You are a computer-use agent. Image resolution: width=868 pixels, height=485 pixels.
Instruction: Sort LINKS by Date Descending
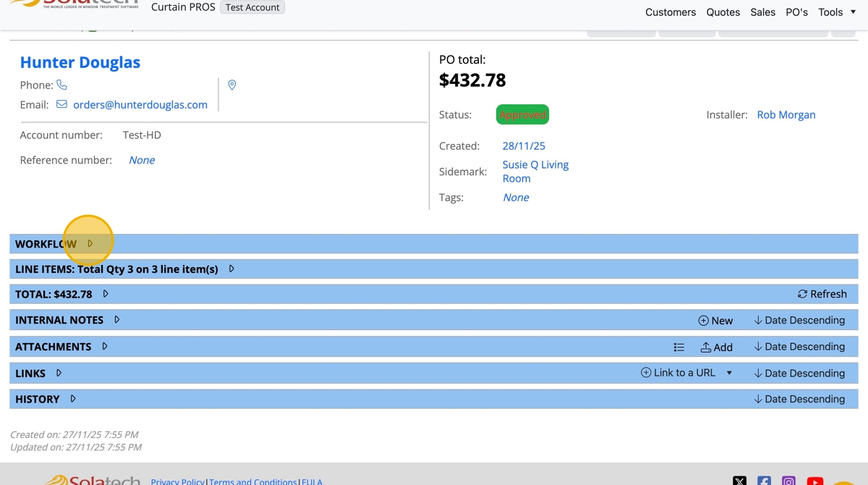799,373
